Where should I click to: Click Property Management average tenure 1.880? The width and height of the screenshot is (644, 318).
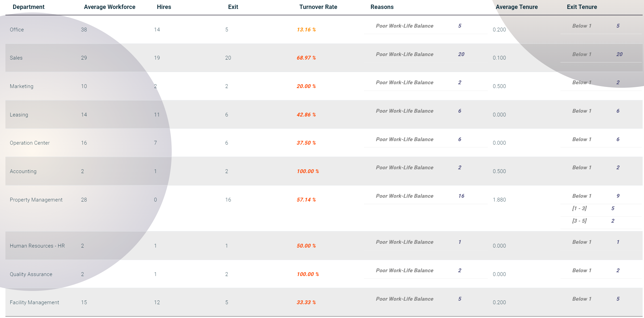pyautogui.click(x=499, y=200)
